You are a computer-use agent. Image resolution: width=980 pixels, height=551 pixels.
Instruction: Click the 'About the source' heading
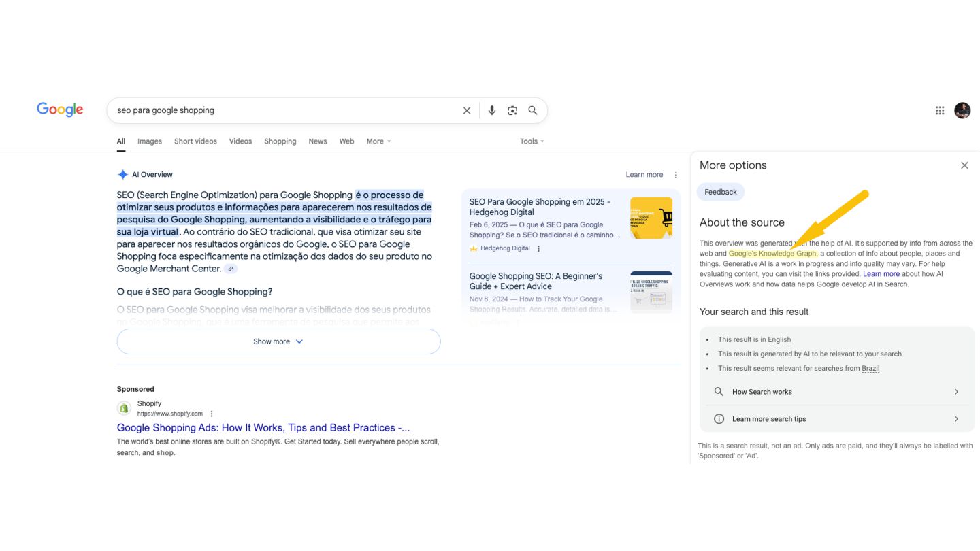(x=742, y=222)
